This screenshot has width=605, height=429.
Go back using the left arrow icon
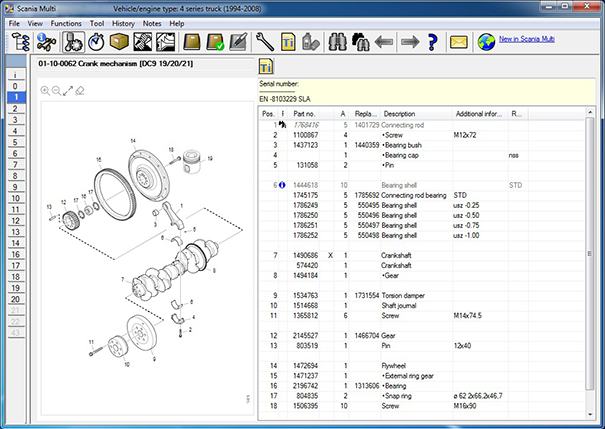[384, 42]
